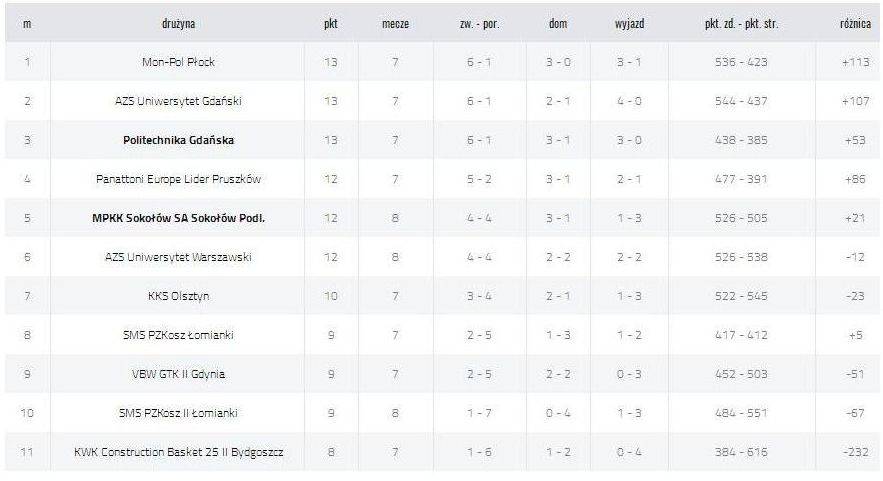
Task: Click the 'drużyna' column header
Action: tap(178, 24)
